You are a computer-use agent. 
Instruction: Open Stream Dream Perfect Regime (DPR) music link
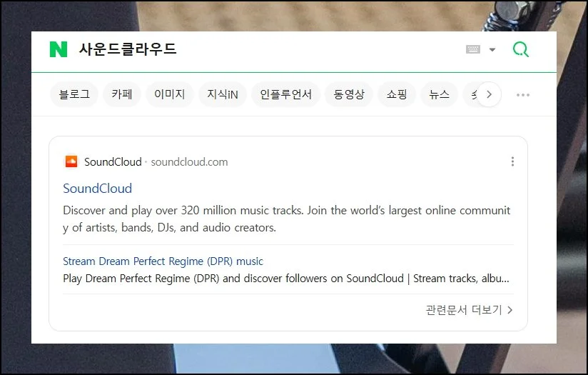coord(163,261)
